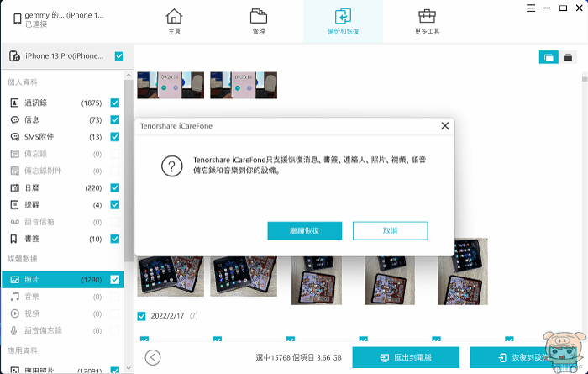
Task: Click the 匯出到電腦 export button
Action: (406, 357)
